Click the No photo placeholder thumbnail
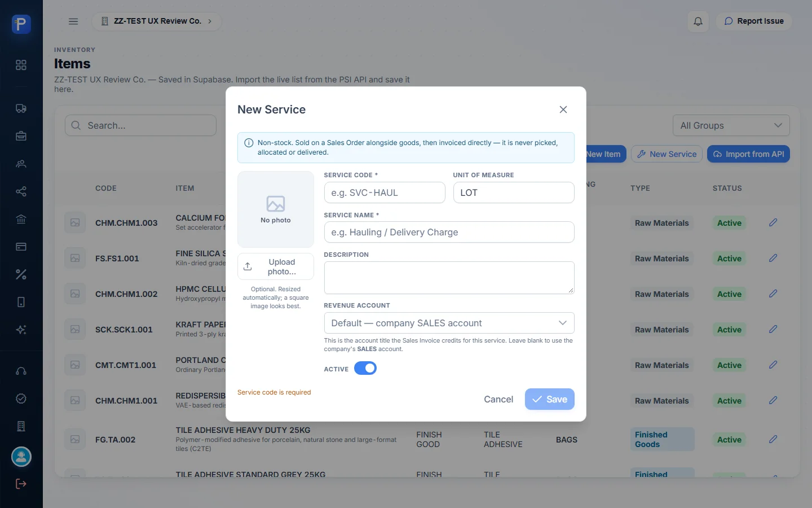 276,209
